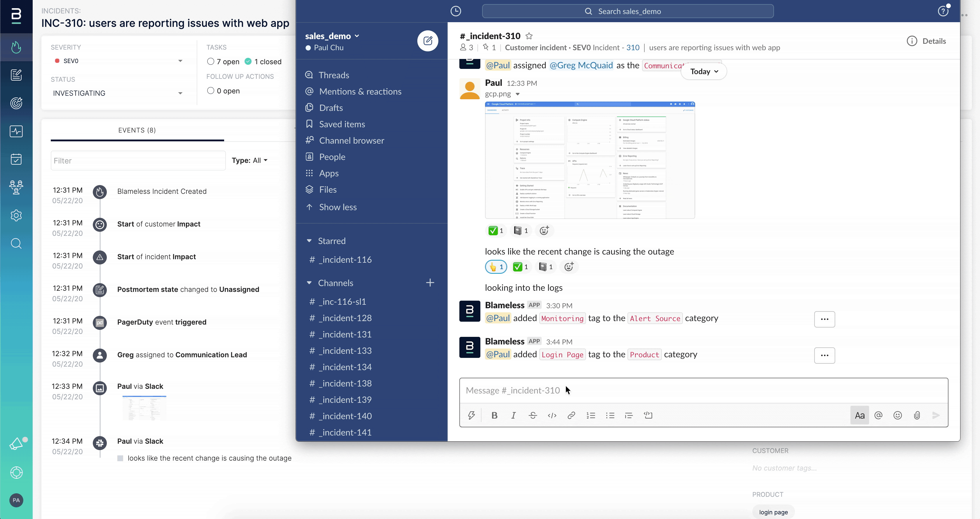Toggle the pointing-up emoji reaction
Screen dimensions: 980x519
coord(496,267)
